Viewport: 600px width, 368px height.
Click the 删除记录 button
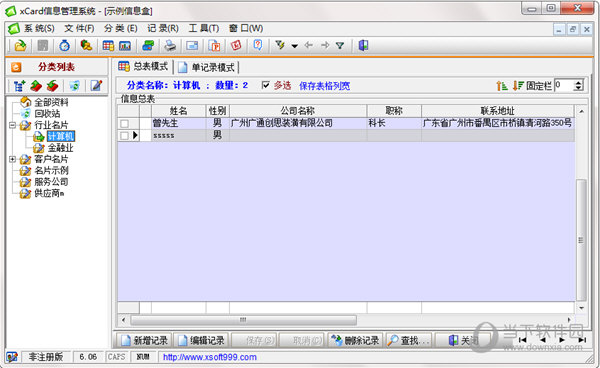tap(355, 340)
